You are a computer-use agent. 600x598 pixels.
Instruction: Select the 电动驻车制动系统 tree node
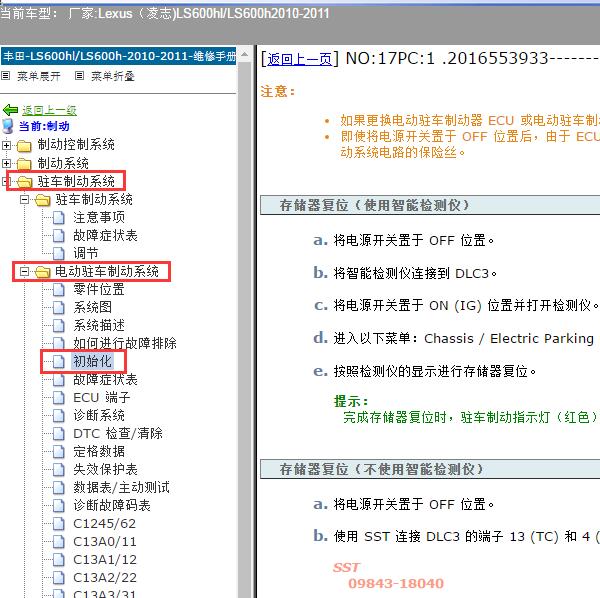pos(107,271)
